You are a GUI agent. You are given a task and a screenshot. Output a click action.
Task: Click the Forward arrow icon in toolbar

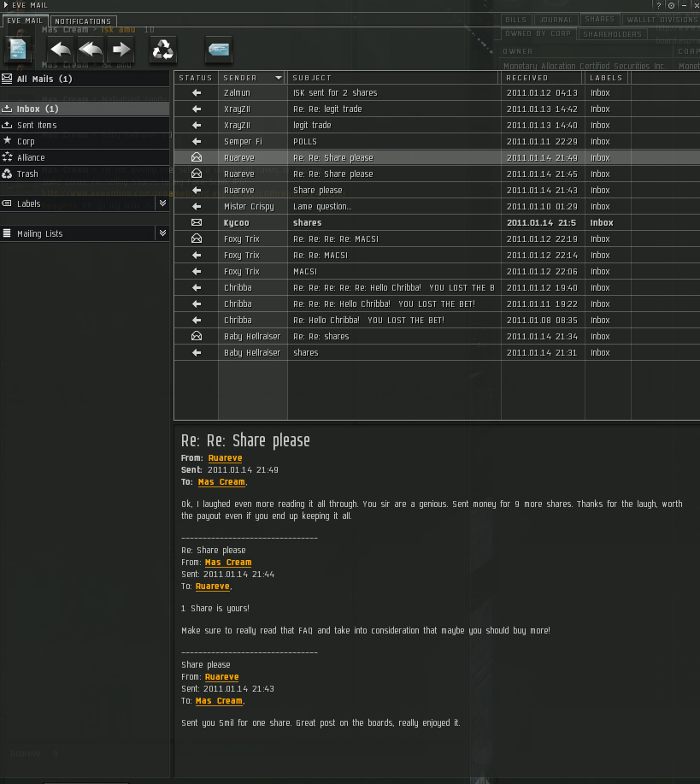coord(121,50)
